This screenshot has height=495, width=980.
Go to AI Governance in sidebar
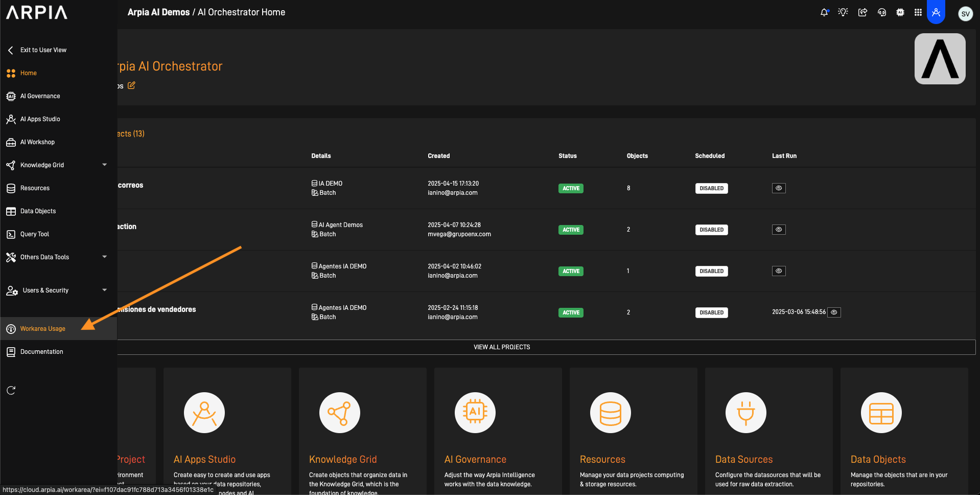40,96
